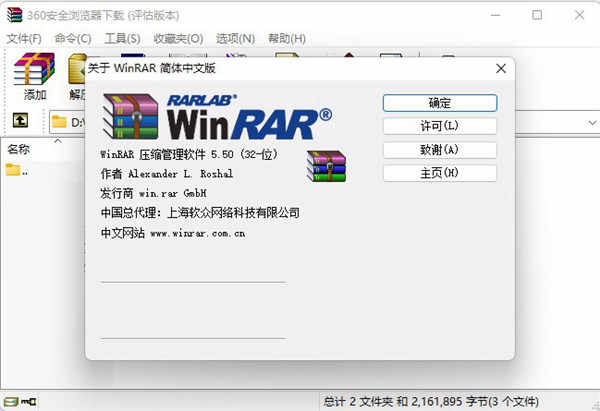Open the 收藏夹(O) menu
600x411 pixels.
[178, 38]
